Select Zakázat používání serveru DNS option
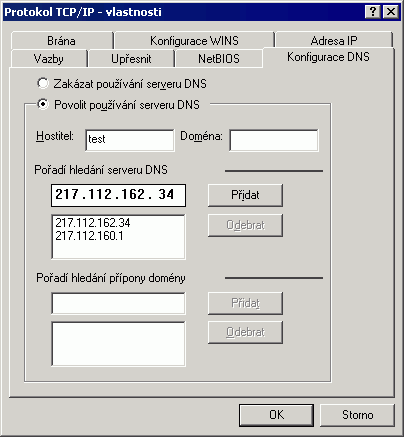 pyautogui.click(x=43, y=83)
